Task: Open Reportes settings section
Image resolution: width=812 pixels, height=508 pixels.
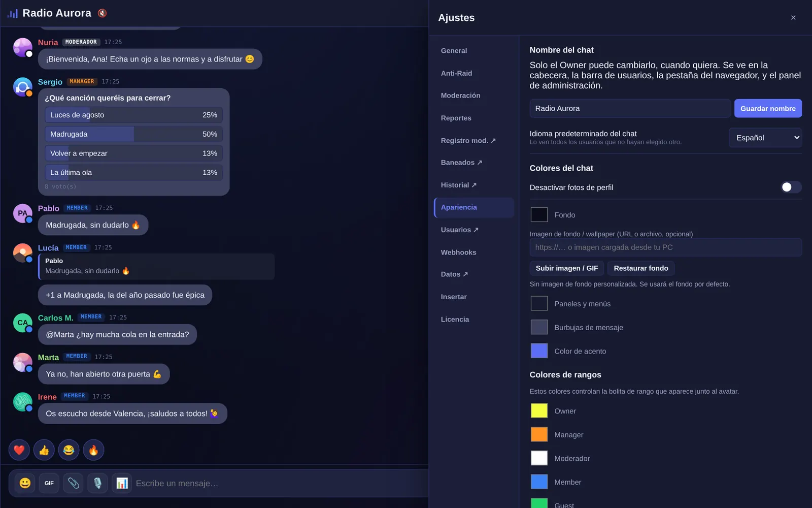Action: click(x=474, y=118)
